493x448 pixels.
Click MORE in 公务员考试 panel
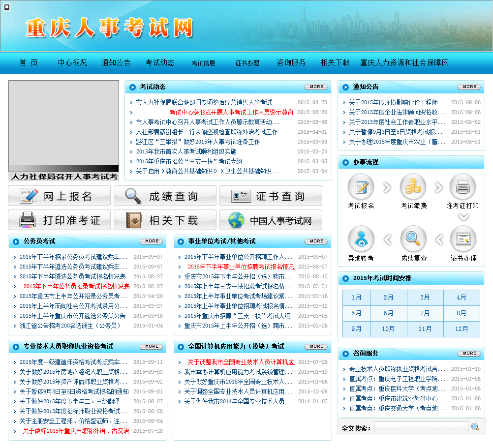click(151, 241)
